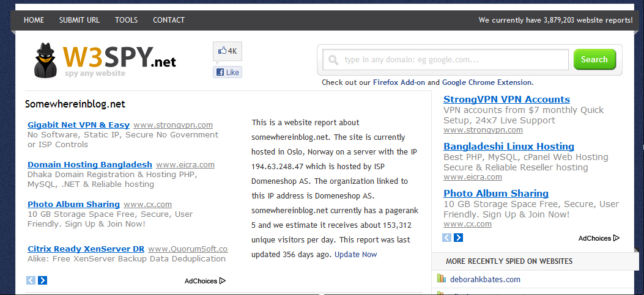Image resolution: width=644 pixels, height=295 pixels.
Task: Click the left AdChoices triangle icon
Action: click(x=223, y=281)
